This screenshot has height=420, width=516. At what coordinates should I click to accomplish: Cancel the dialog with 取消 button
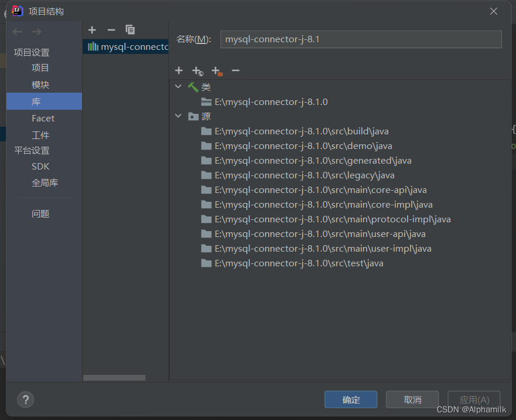[x=412, y=399]
